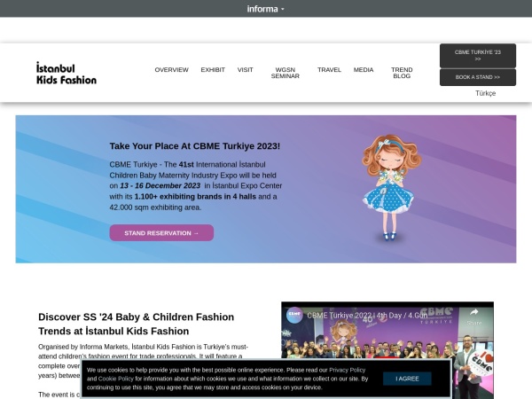The height and width of the screenshot is (399, 532).
Task: Open the WGSN SEMINAR menu item
Action: (x=285, y=73)
